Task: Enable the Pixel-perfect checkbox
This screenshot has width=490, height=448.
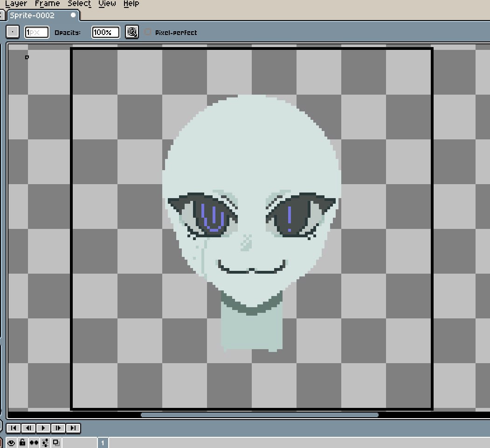Action: coord(148,32)
